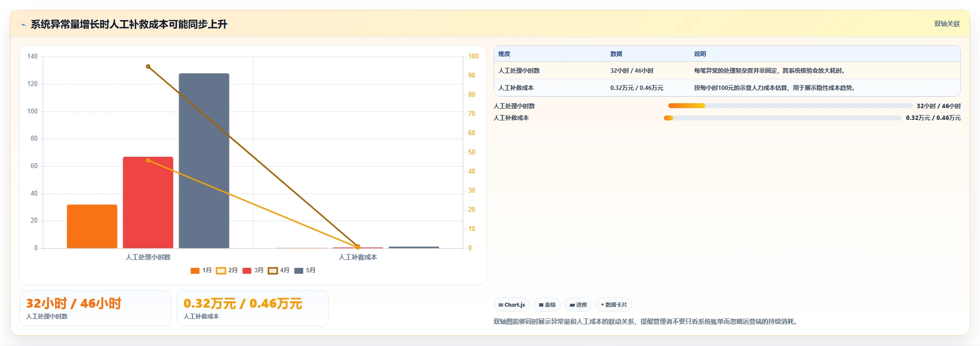The image size is (980, 346).
Task: Click the gray-blue 5月 bar in chart
Action: pyautogui.click(x=204, y=161)
